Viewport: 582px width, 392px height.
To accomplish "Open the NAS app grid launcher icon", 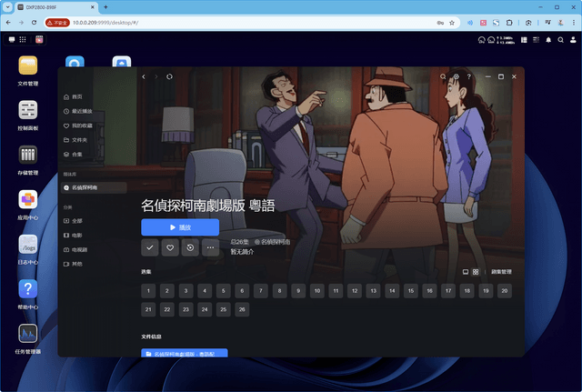I will pyautogui.click(x=23, y=40).
